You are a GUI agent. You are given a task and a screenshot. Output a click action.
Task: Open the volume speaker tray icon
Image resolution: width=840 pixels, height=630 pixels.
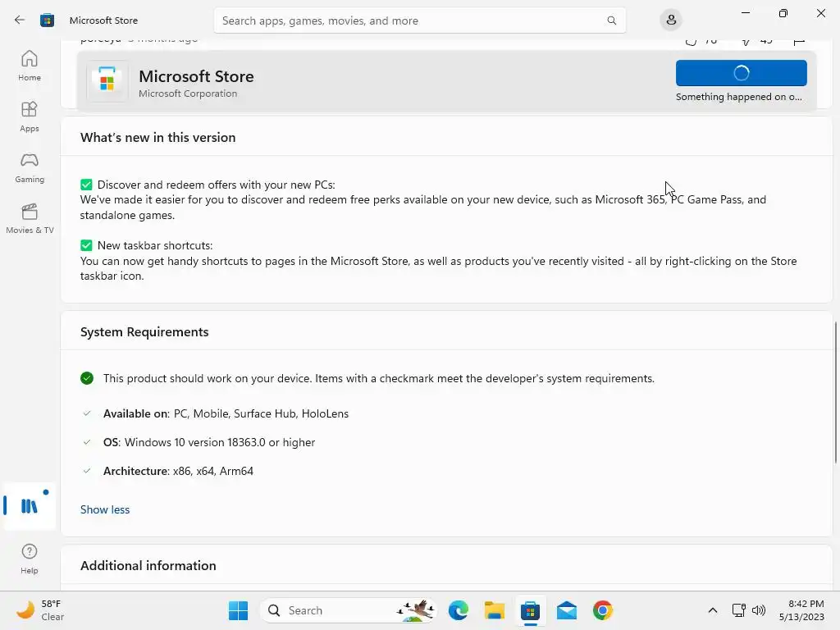(x=759, y=610)
